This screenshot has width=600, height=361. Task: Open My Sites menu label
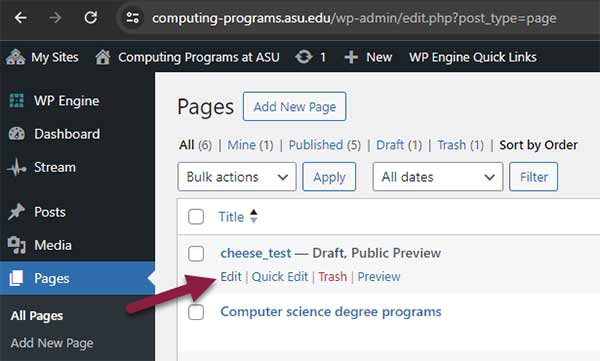55,57
